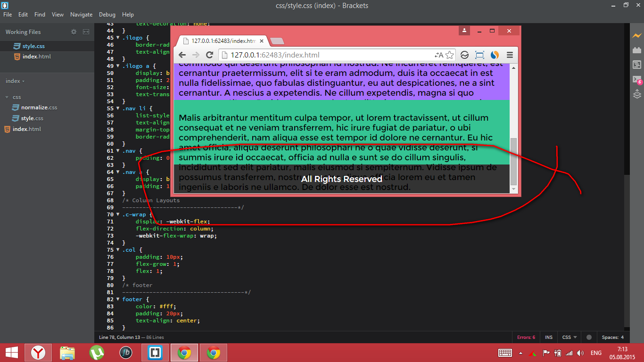Click the code outline panel icon in right sidebar
Viewport: 644px width, 362px height.
(637, 65)
